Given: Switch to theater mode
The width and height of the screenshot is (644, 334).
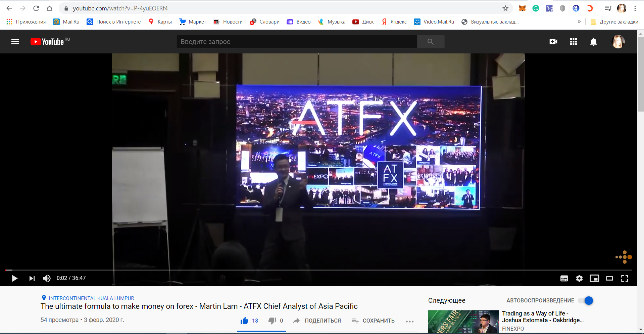Looking at the screenshot, I should click(x=609, y=278).
